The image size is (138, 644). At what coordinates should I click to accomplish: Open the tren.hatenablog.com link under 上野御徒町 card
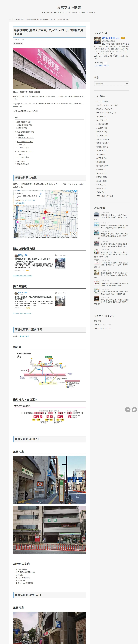coord(23,276)
